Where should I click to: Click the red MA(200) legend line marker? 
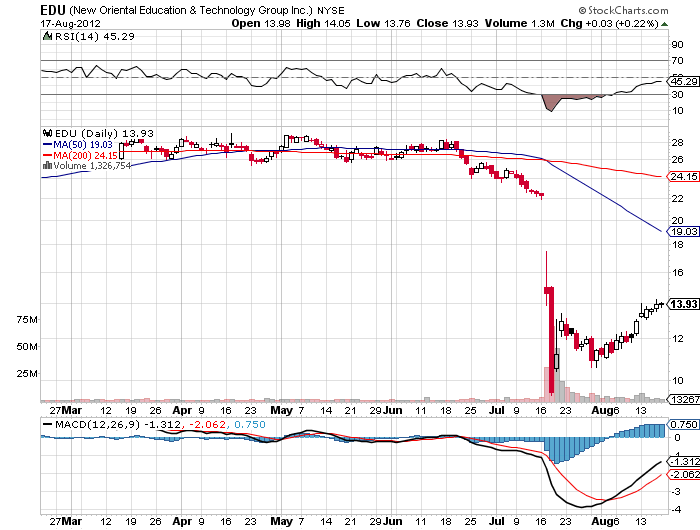[x=47, y=155]
